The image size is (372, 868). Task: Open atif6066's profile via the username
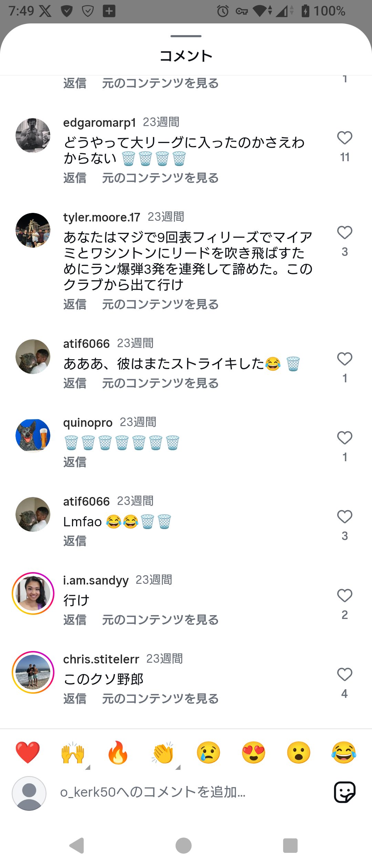tap(86, 344)
